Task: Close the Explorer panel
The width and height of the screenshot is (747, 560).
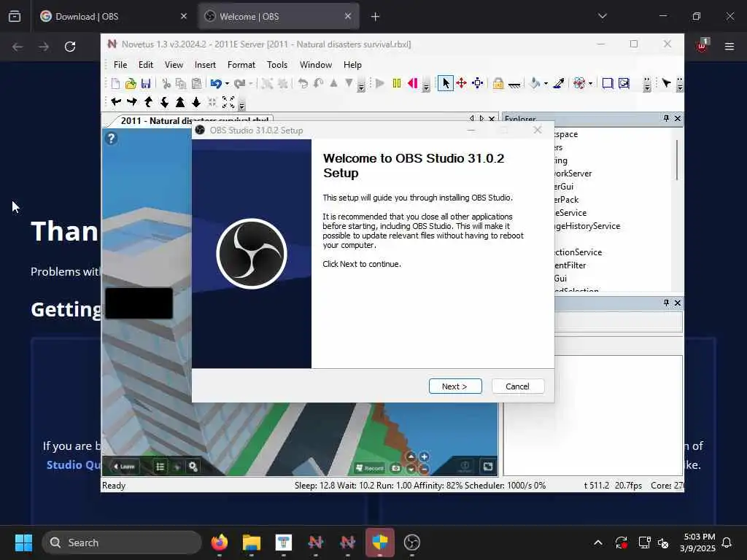Action: pos(678,119)
